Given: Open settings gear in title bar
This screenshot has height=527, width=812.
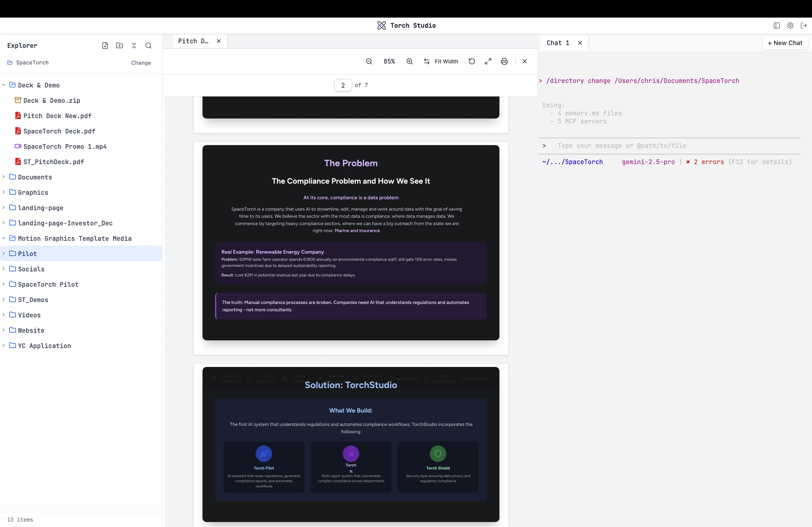Looking at the screenshot, I should tap(790, 25).
